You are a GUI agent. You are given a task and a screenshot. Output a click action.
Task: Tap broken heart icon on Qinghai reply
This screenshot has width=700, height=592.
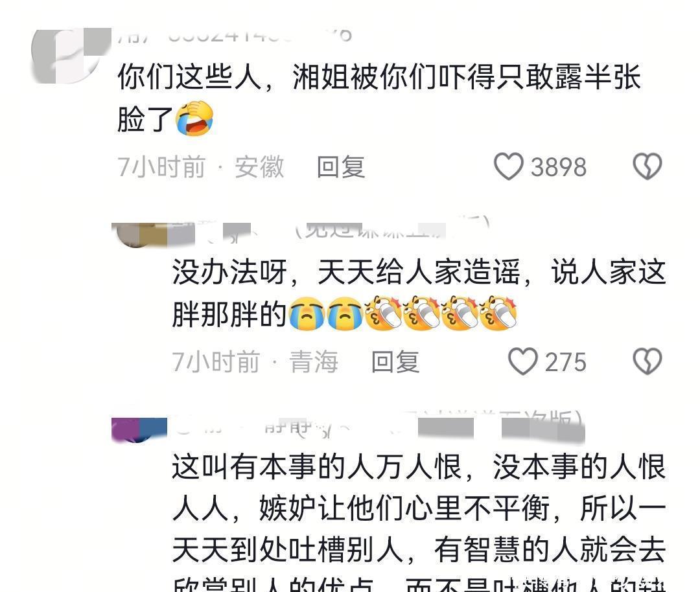tap(647, 361)
